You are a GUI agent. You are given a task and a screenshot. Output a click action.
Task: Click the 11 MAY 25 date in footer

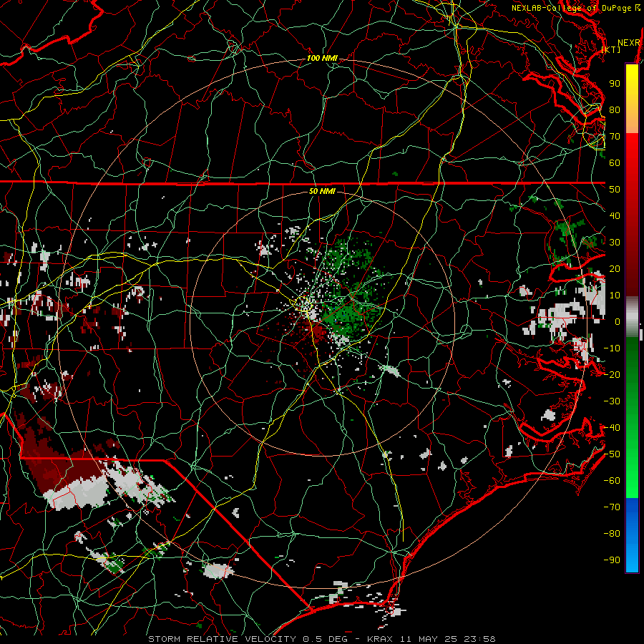tap(429, 639)
